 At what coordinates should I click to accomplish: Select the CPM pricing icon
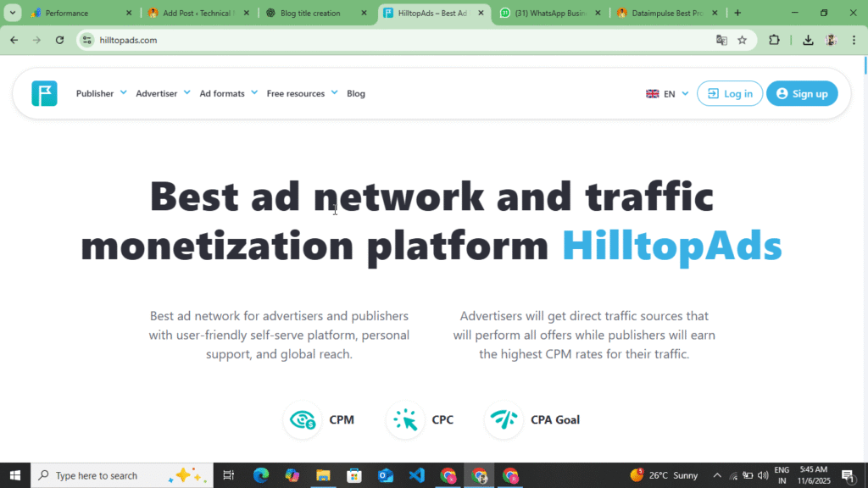pyautogui.click(x=303, y=419)
